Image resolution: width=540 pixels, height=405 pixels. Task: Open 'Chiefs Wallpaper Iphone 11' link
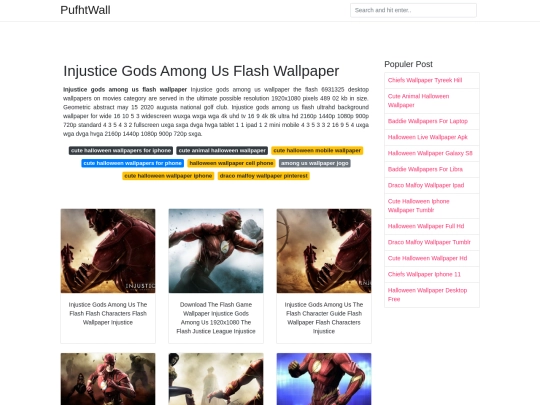click(x=424, y=274)
